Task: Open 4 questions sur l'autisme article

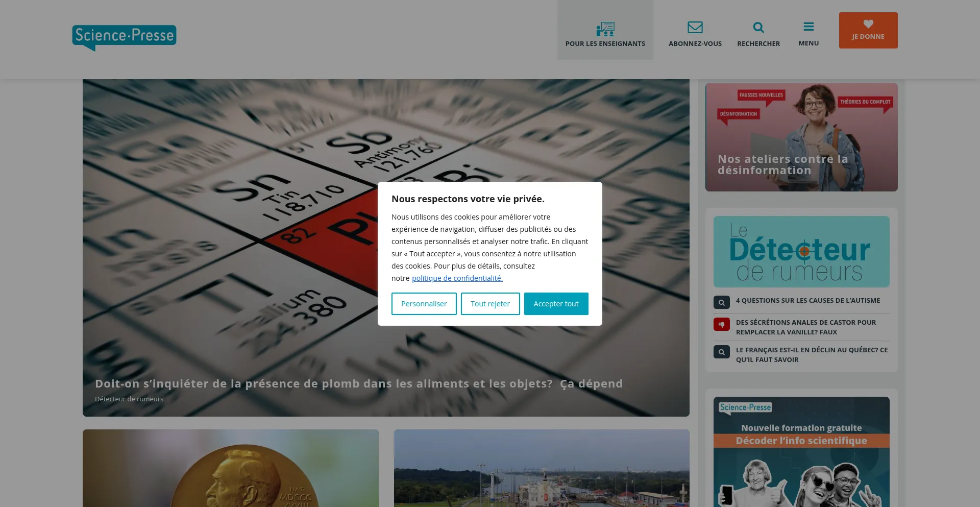Action: 807,301
